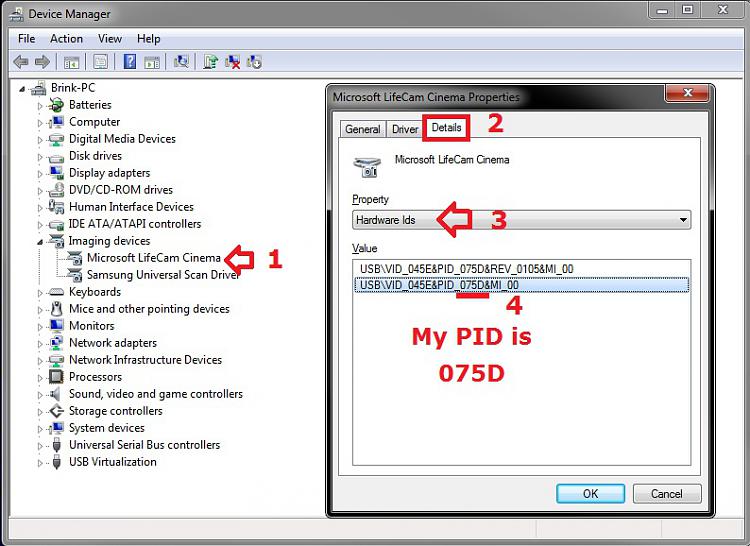The image size is (750, 546).
Task: Click the Back arrow toolbar icon
Action: [x=21, y=62]
